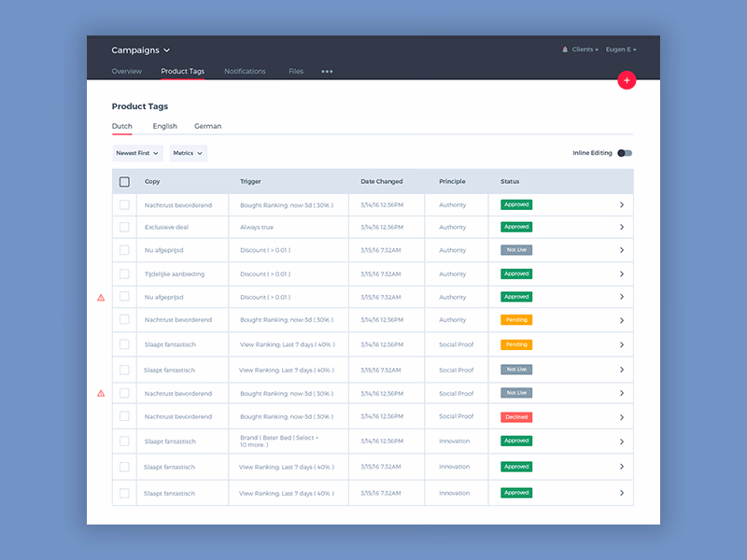
Task: Click the Principle column header
Action: coord(452,181)
